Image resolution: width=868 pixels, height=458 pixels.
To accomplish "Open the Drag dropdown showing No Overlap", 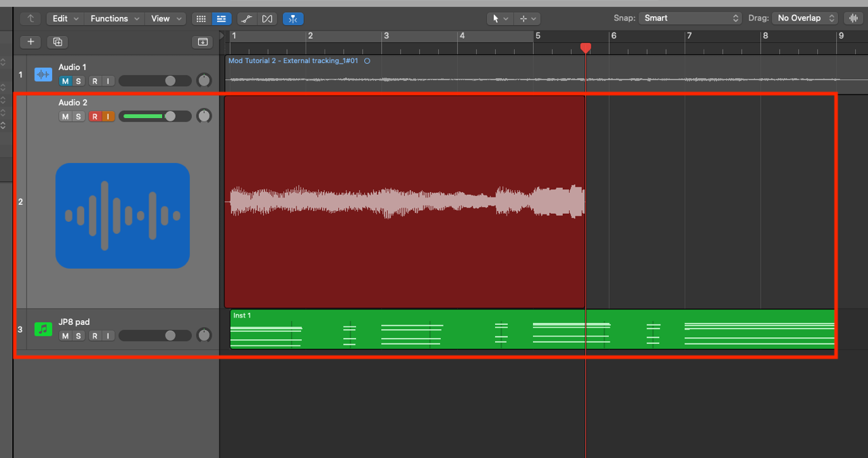I will point(804,18).
